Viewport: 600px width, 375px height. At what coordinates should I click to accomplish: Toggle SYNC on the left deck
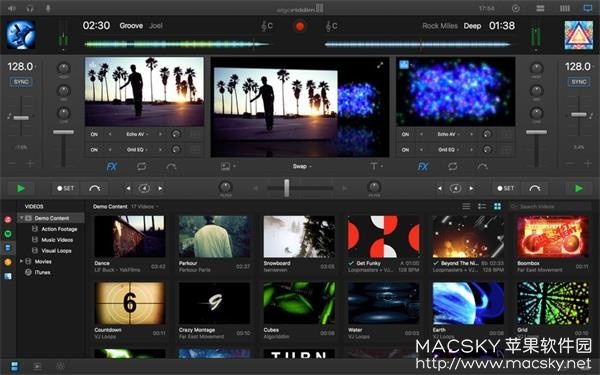21,82
